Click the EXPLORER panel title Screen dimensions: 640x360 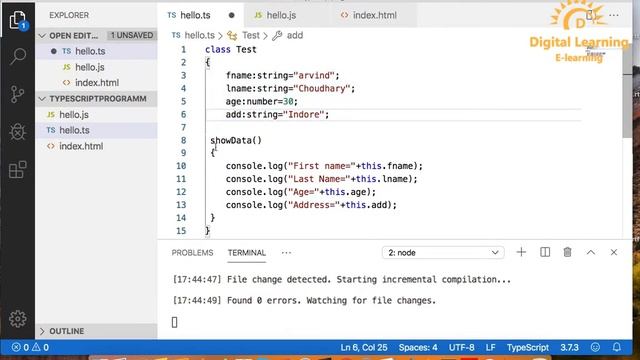click(x=69, y=15)
